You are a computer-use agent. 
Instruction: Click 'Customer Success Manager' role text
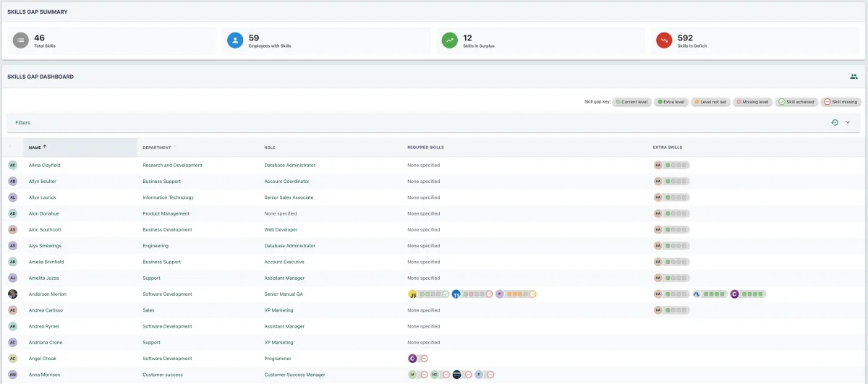coord(295,375)
